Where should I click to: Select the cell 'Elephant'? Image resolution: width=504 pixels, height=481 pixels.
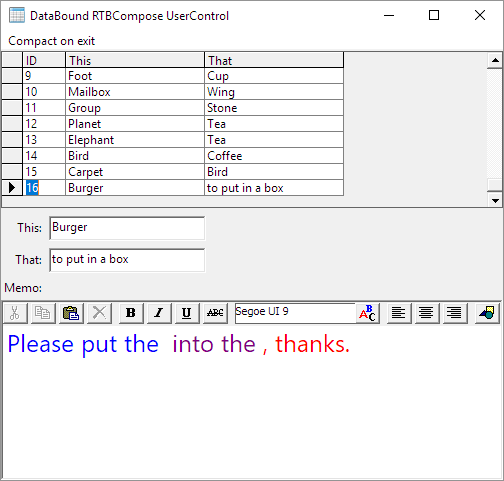click(x=135, y=140)
